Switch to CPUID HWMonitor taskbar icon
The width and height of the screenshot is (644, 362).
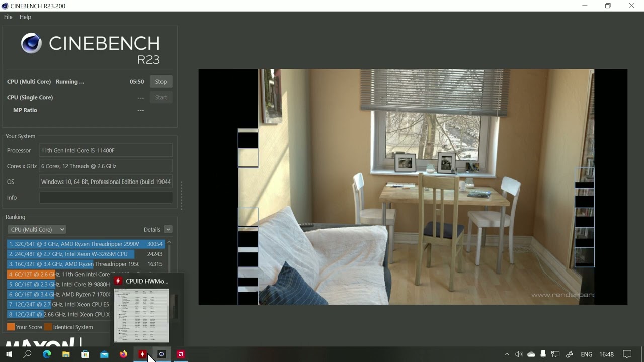point(142,354)
